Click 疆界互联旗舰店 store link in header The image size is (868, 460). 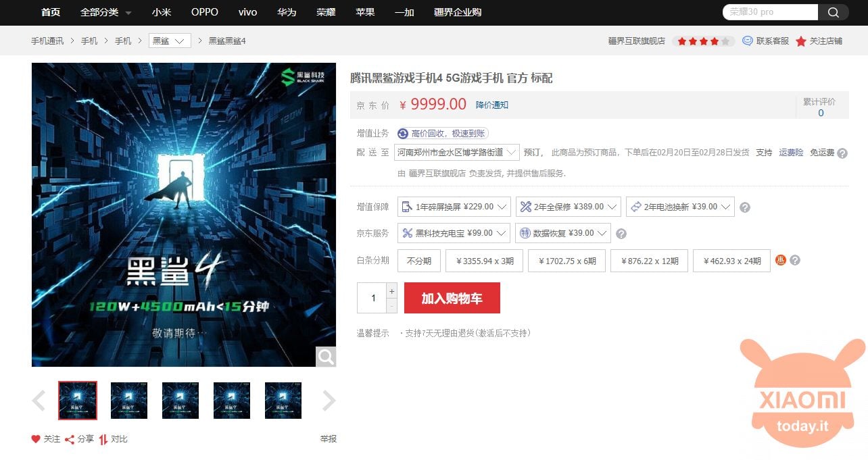pos(637,41)
